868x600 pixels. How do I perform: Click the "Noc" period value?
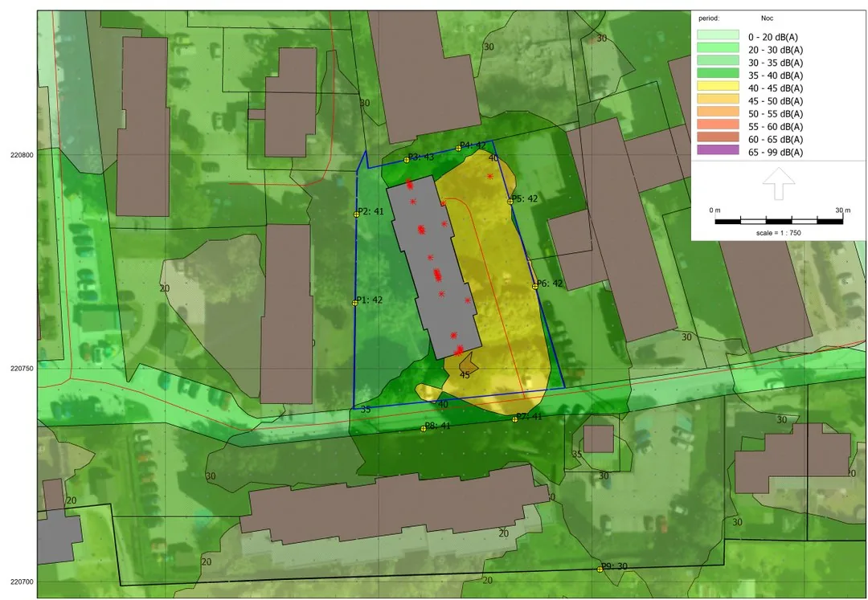[767, 18]
